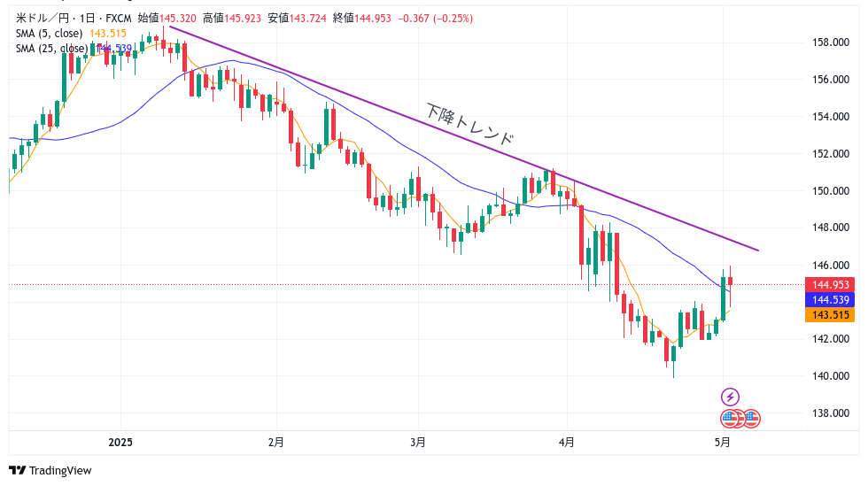Click the 3月 date axis label
The image size is (868, 486).
[x=418, y=443]
